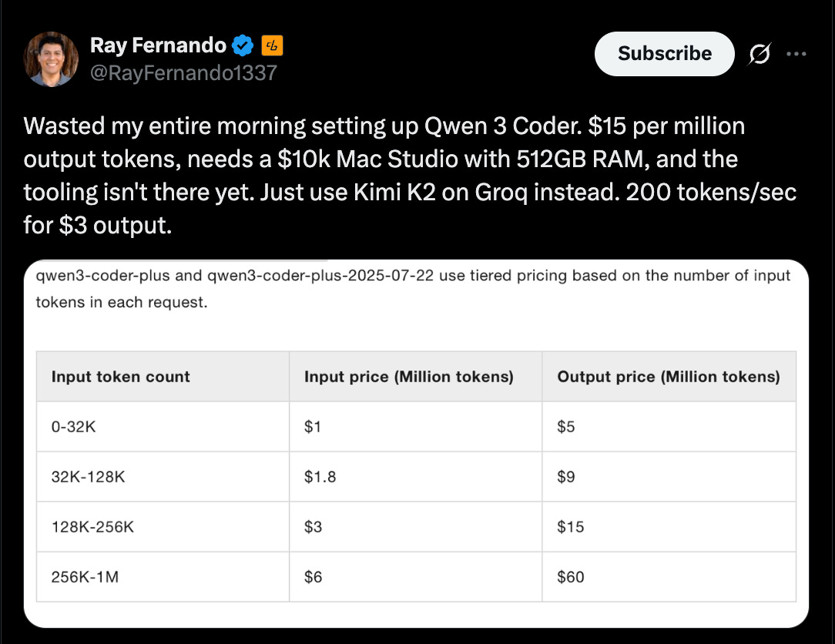This screenshot has height=644, width=835.
Task: Click the Output price column header
Action: click(x=669, y=377)
